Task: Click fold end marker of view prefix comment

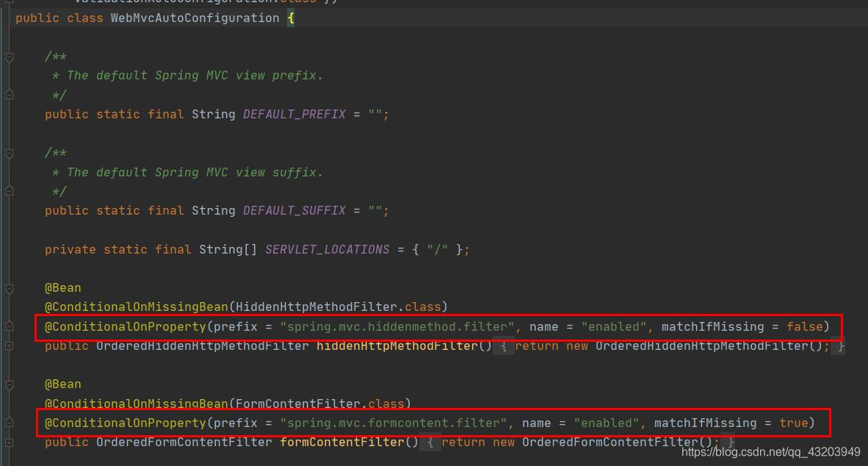Action: point(10,95)
